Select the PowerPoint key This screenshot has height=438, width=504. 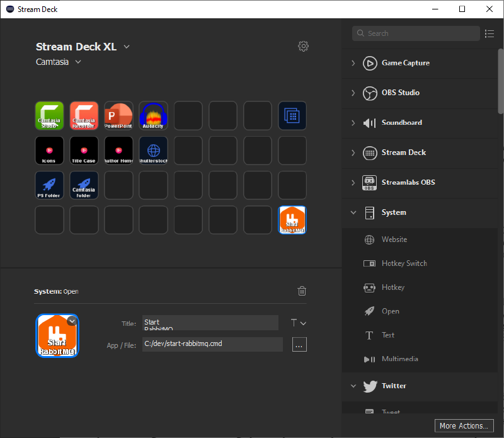pyautogui.click(x=118, y=115)
